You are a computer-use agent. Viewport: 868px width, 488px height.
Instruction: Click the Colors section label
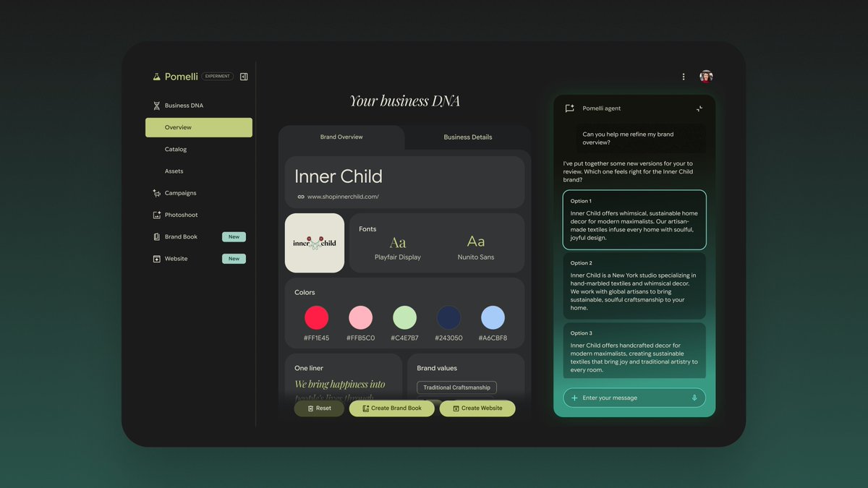coord(305,293)
